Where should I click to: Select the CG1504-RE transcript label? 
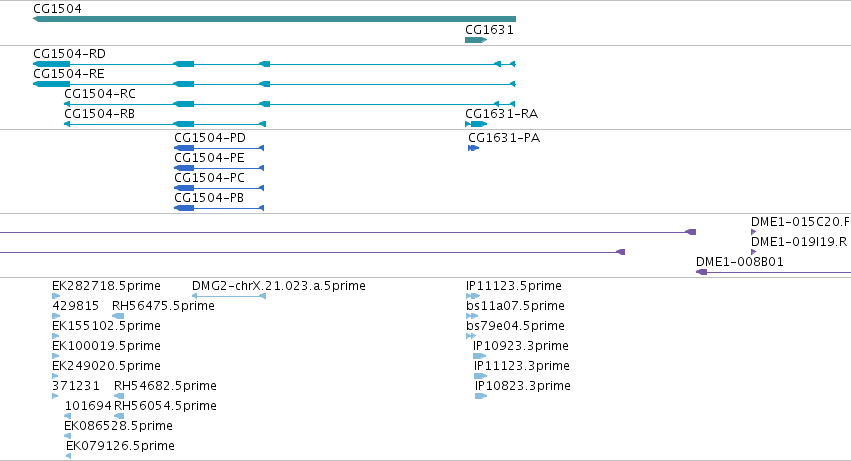69,74
